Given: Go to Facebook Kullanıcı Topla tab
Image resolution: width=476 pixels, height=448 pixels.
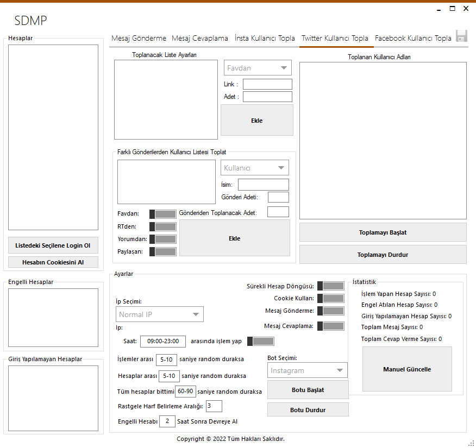Looking at the screenshot, I should pyautogui.click(x=413, y=38).
